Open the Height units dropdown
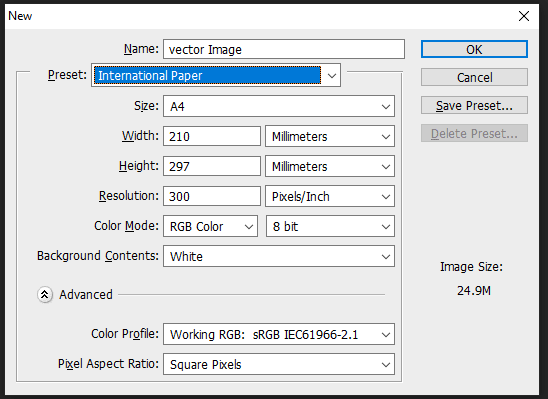Screen dimensions: 548x399 tap(330, 166)
